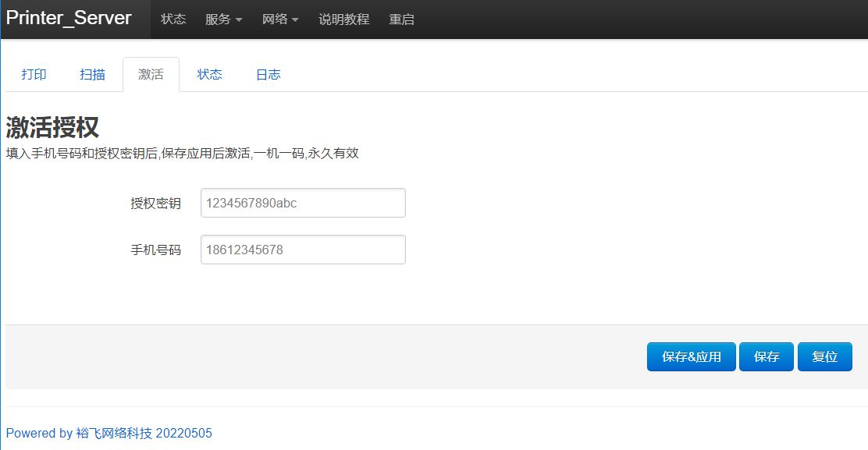
Task: Focus the 手机号码 input field
Action: click(x=303, y=250)
